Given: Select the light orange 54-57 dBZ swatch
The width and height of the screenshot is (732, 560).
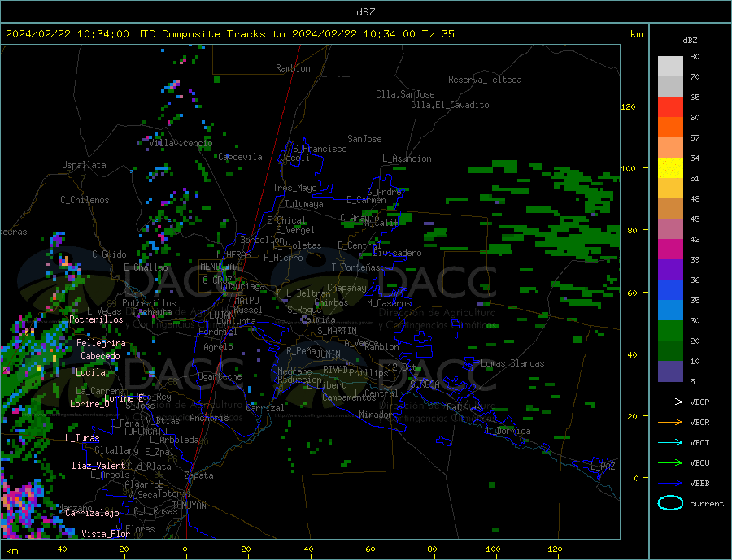Looking at the screenshot, I should [x=670, y=147].
